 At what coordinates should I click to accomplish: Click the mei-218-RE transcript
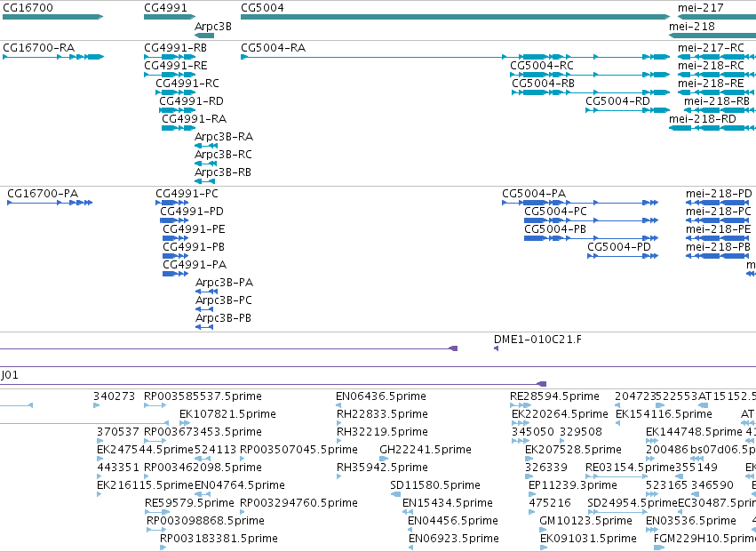click(x=716, y=92)
